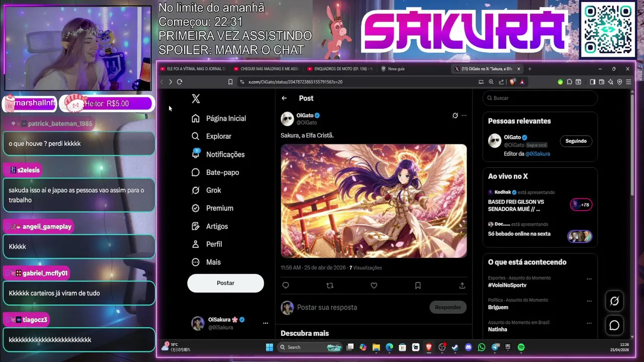Open the 7 Visualizações view count
Image resolution: width=644 pixels, height=362 pixels.
click(x=365, y=268)
